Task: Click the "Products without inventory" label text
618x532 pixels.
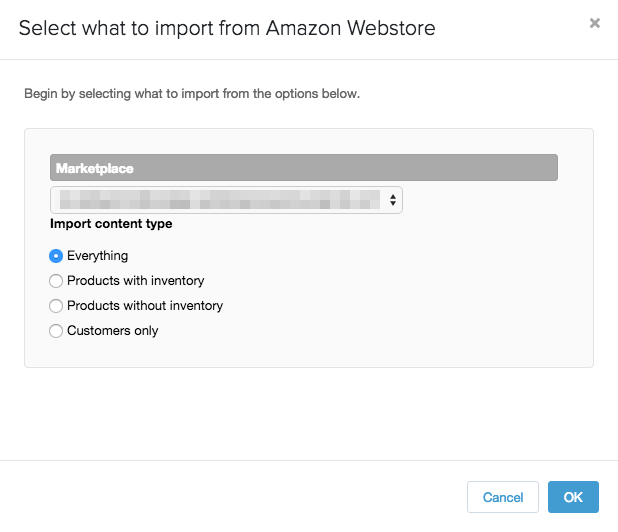Action: [x=145, y=305]
